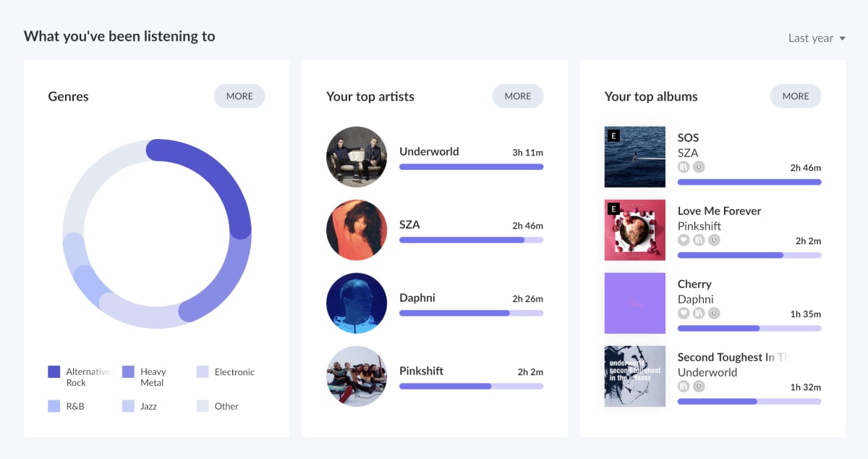The height and width of the screenshot is (459, 868).
Task: Click the 3h 11m time for Underworld
Action: [x=528, y=153]
